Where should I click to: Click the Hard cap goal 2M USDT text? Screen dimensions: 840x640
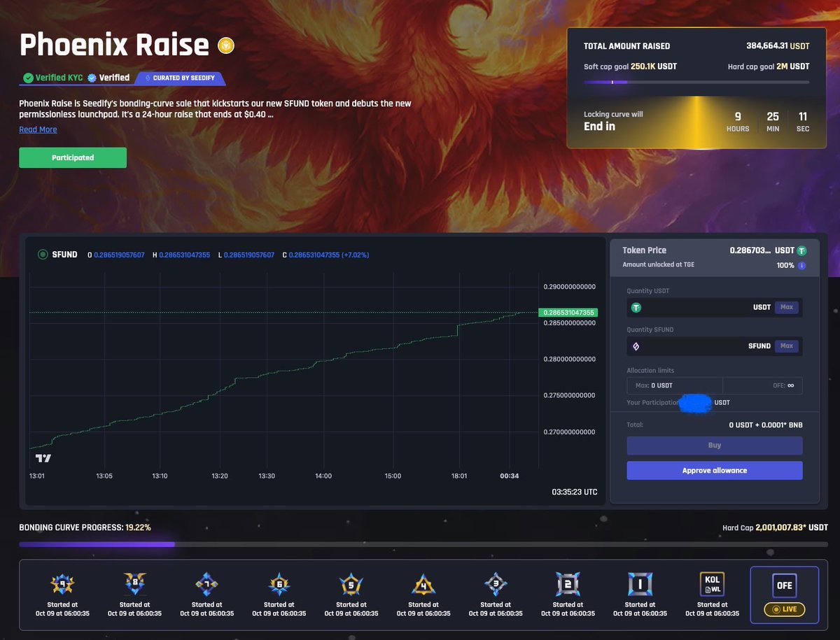[769, 66]
